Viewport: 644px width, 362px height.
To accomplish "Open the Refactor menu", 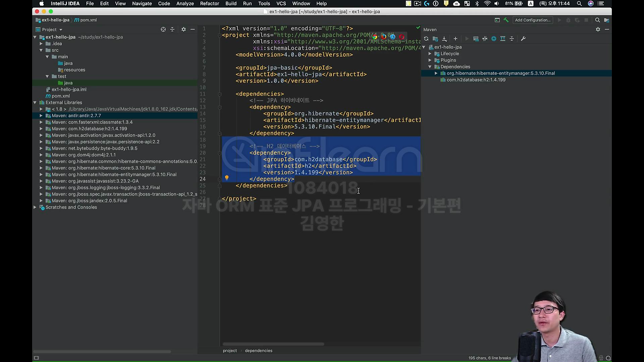I will (209, 4).
